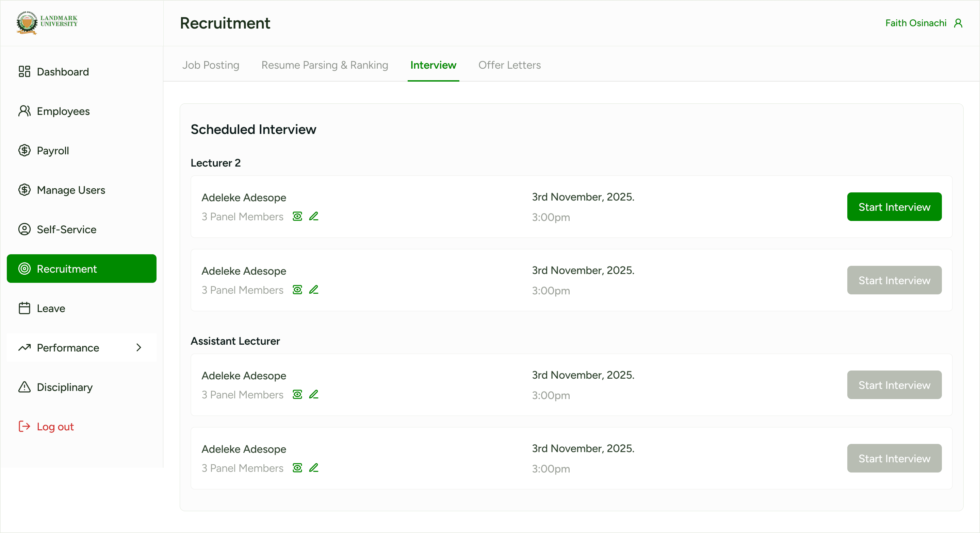
Task: Click the Disciplinary warning-triangle icon
Action: tap(24, 387)
